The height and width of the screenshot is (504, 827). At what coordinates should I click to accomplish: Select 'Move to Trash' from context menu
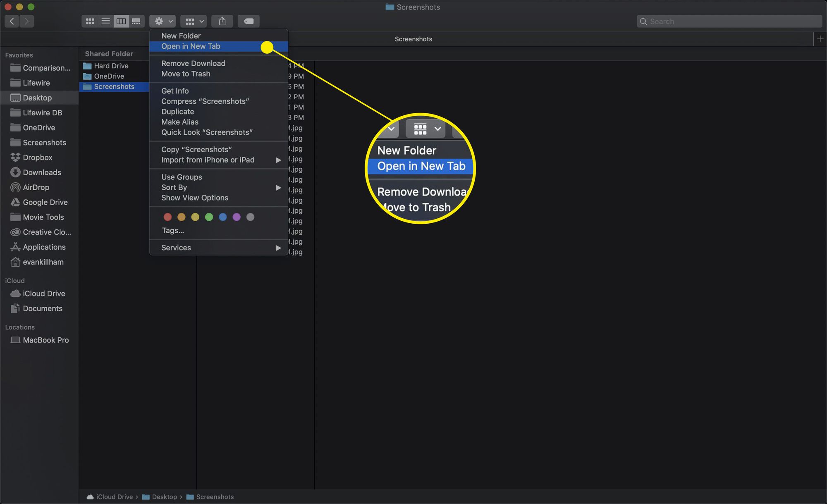click(186, 74)
